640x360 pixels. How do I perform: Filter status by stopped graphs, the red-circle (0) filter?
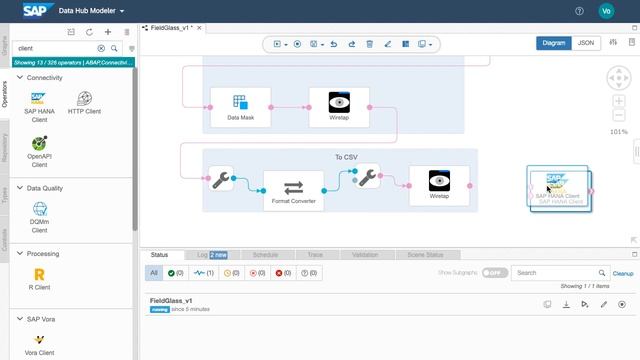point(257,273)
